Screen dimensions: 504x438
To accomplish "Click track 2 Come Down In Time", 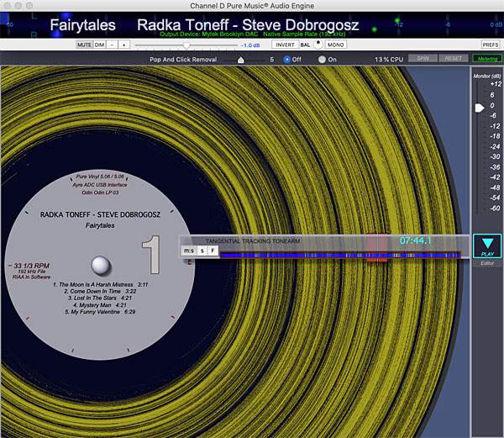I will (100, 292).
